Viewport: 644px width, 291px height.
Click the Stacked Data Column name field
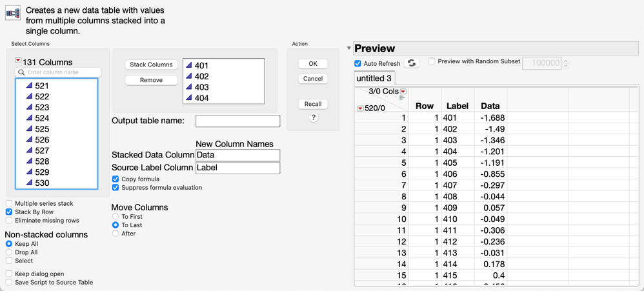(238, 155)
